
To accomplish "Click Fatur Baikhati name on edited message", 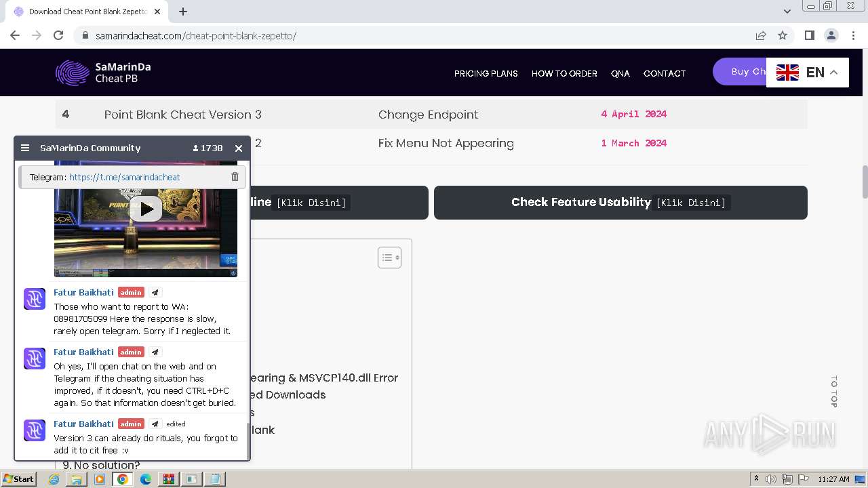I will coord(83,424).
